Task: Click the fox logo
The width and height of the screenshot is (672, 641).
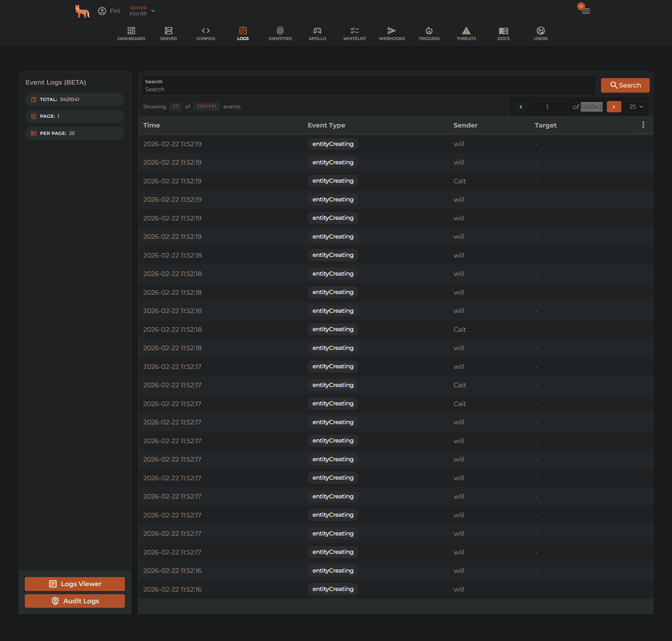Action: 82,11
